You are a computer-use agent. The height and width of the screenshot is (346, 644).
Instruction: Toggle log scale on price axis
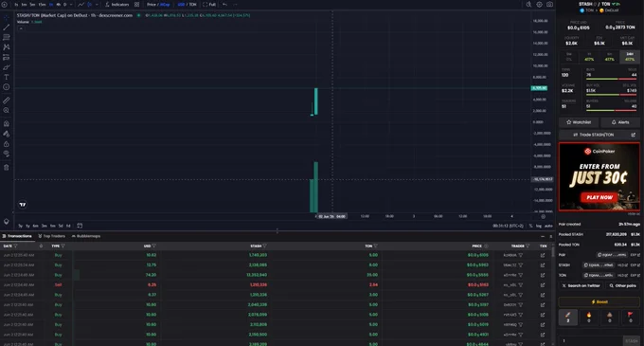point(539,226)
